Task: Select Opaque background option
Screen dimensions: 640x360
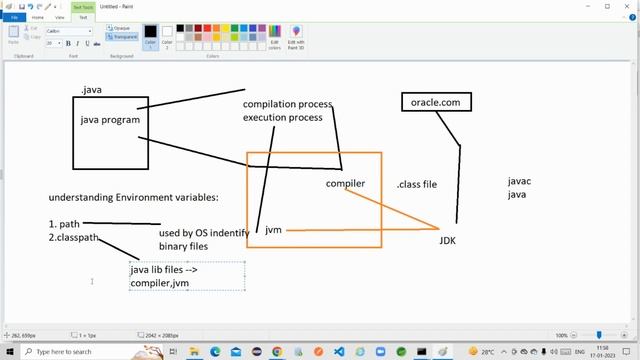Action: (x=118, y=28)
